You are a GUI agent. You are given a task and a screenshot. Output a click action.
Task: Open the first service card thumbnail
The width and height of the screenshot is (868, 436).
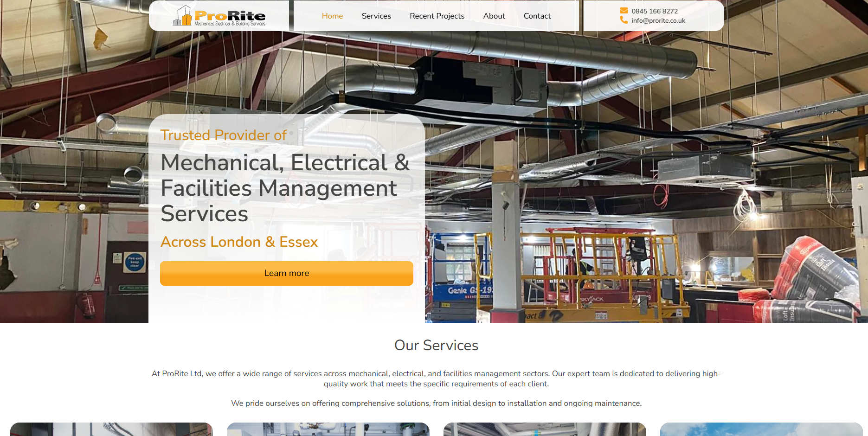coord(111,429)
